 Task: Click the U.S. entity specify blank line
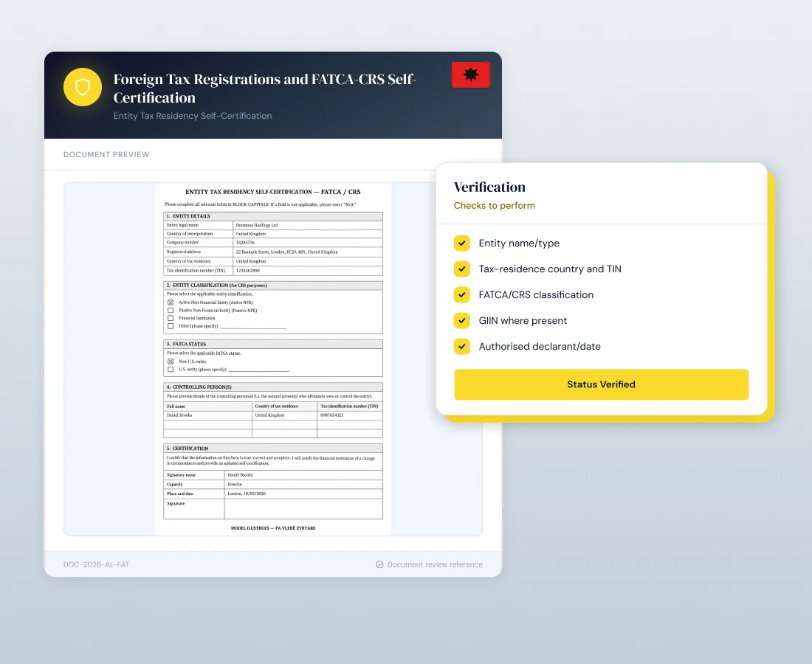point(259,370)
